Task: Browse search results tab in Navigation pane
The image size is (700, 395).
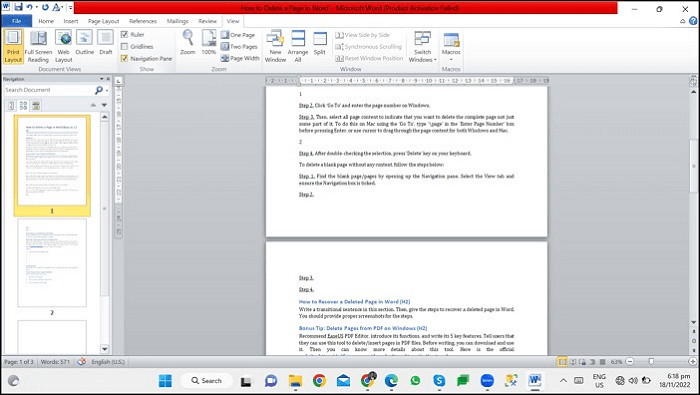Action: click(x=36, y=105)
